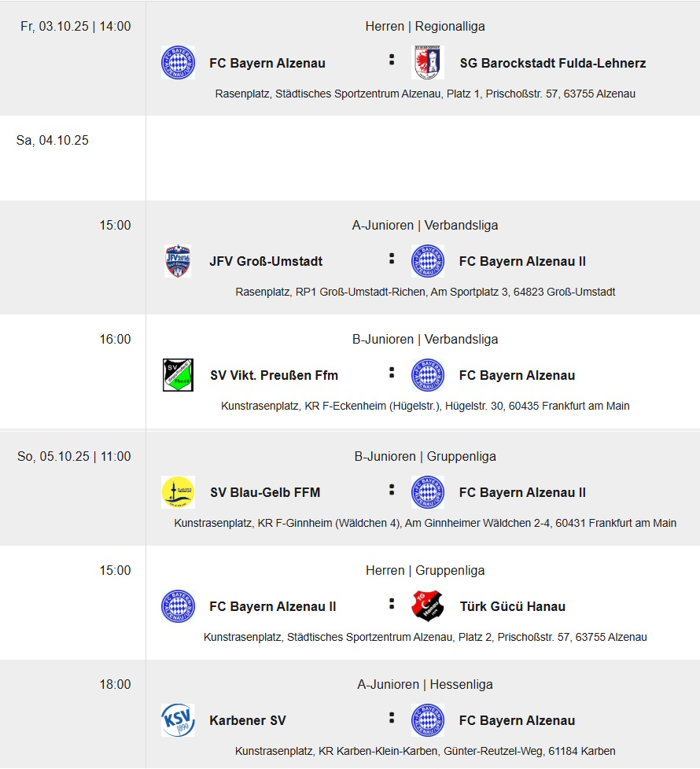700x769 pixels.
Task: Click the Herren | Gruppenliga league heading
Action: (425, 570)
